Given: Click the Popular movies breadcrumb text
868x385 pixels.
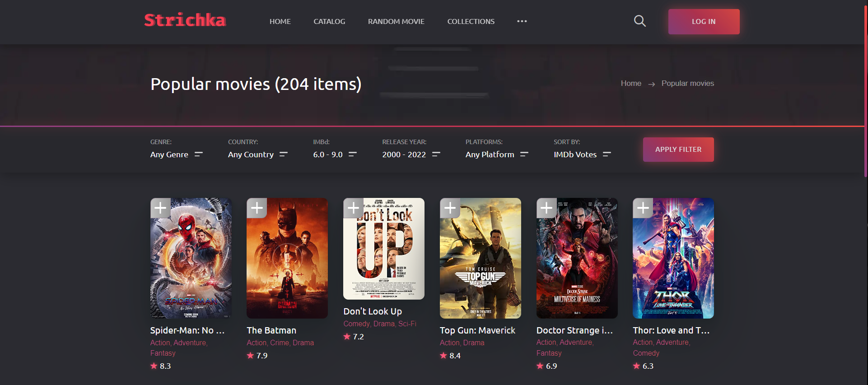Looking at the screenshot, I should [688, 83].
